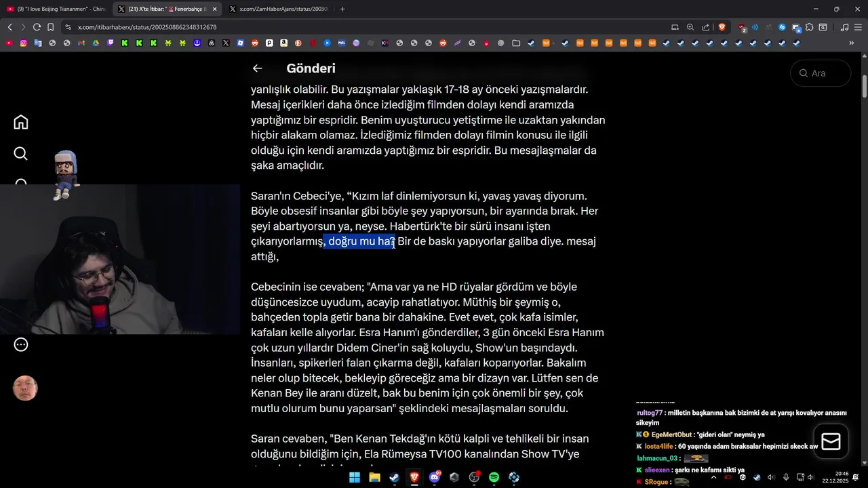
Task: Click the Gönderi page heading
Action: [x=311, y=68]
